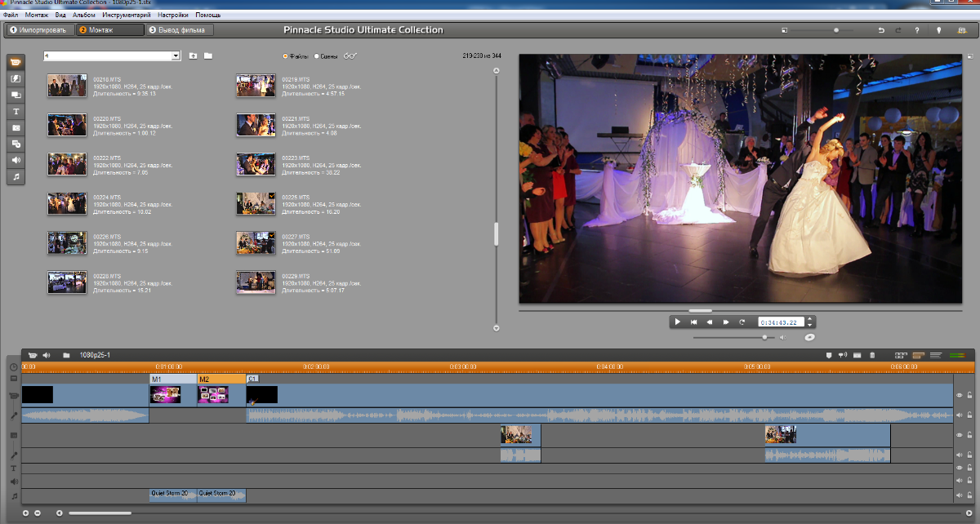Screen dimensions: 980x524
Task: Open the Sound Effects album speaker icon
Action: (16, 160)
